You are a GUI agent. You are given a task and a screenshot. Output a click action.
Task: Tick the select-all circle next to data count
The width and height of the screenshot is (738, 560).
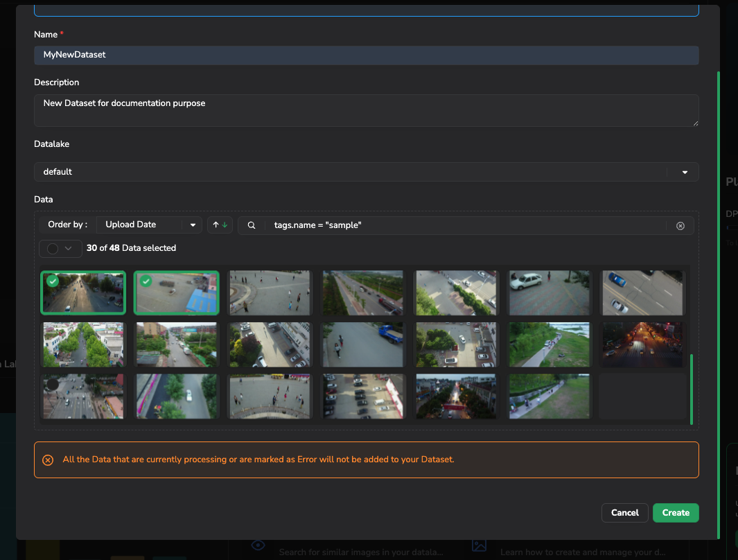coord(53,248)
